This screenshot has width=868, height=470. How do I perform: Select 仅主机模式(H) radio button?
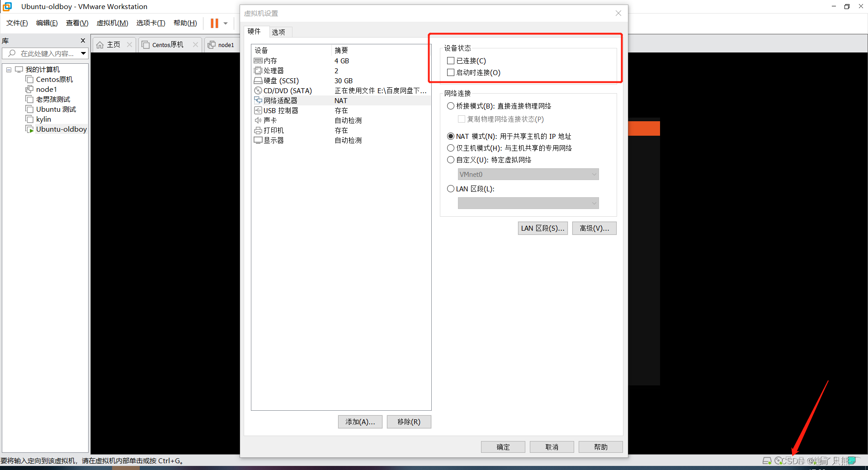click(x=450, y=148)
